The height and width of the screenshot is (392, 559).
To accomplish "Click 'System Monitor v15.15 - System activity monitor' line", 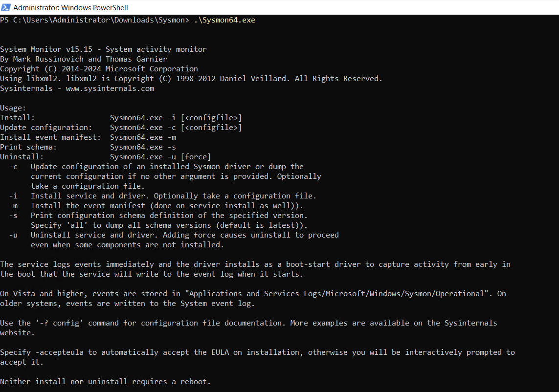I will [x=103, y=49].
